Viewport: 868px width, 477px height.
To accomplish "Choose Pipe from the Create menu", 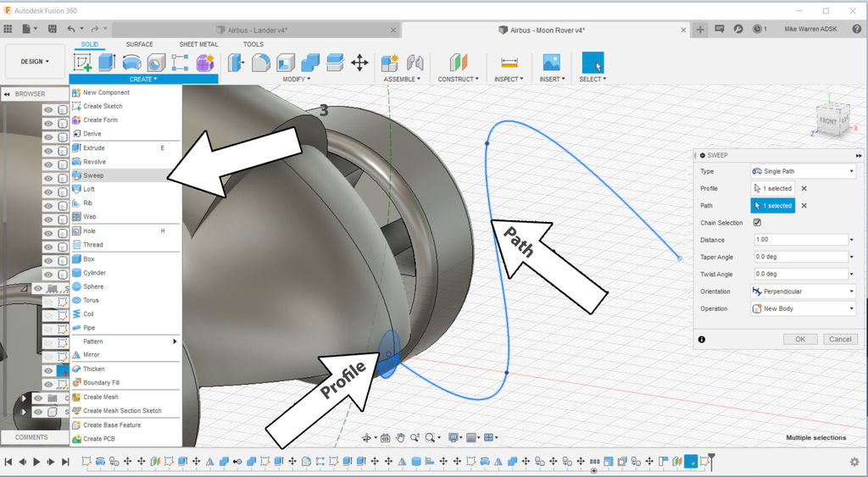I will point(125,328).
